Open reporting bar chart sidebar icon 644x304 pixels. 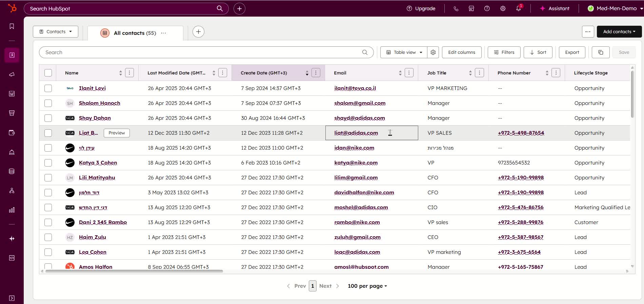12,210
